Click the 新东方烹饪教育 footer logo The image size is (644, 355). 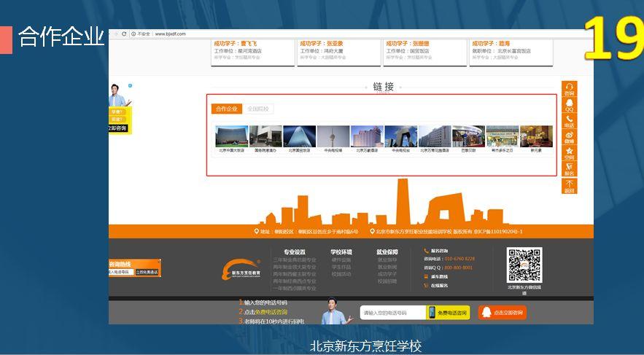(242, 270)
